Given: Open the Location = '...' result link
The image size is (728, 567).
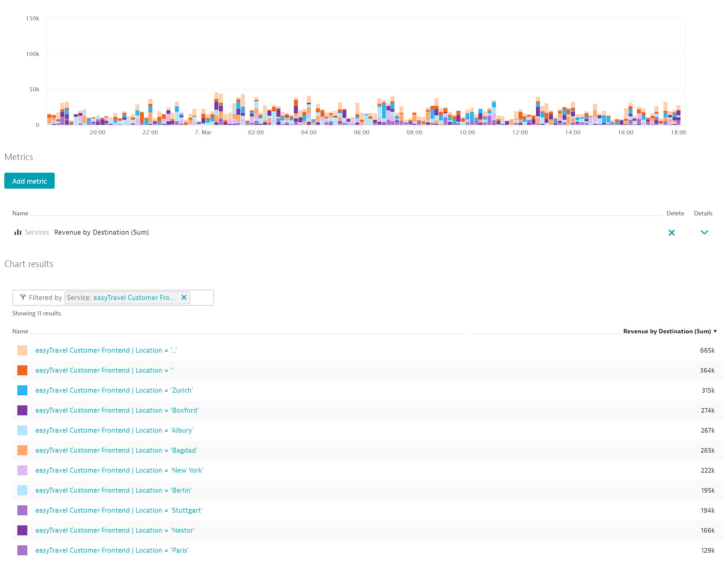Looking at the screenshot, I should (x=106, y=350).
